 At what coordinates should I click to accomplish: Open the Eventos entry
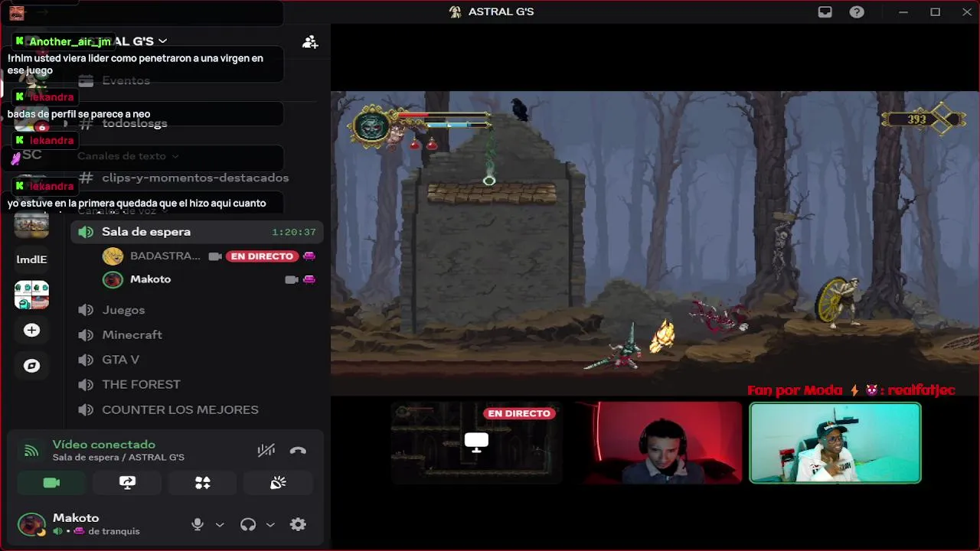126,80
